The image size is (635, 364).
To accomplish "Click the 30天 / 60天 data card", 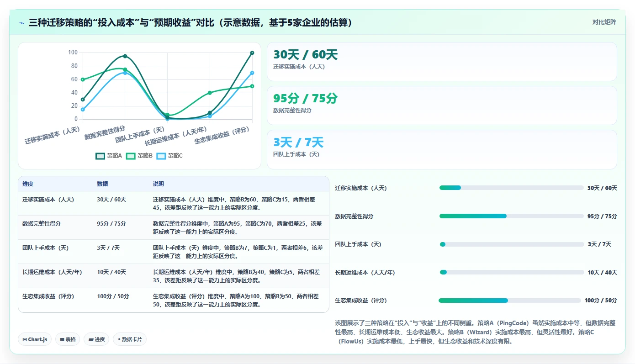I will [x=442, y=62].
